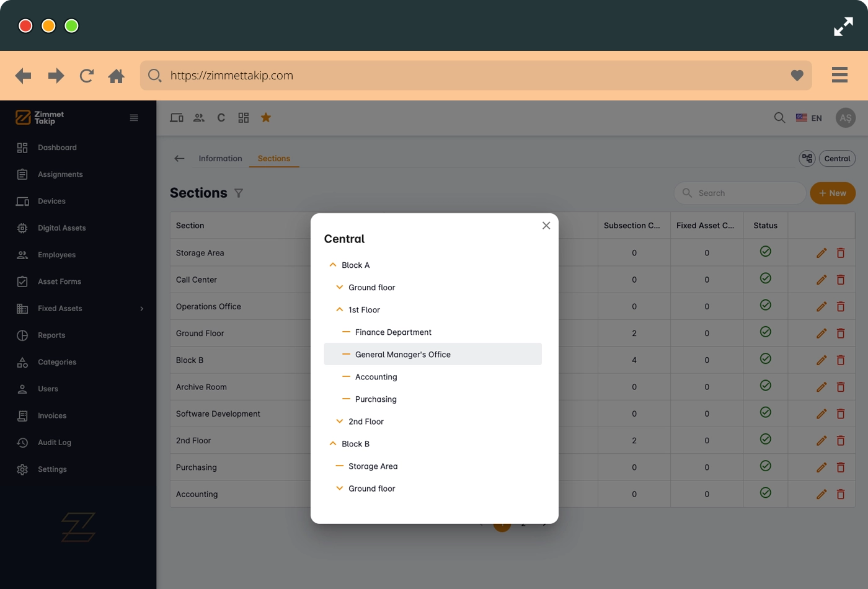Viewport: 868px width, 589px height.
Task: Click the top-right search magnifier icon
Action: [779, 118]
